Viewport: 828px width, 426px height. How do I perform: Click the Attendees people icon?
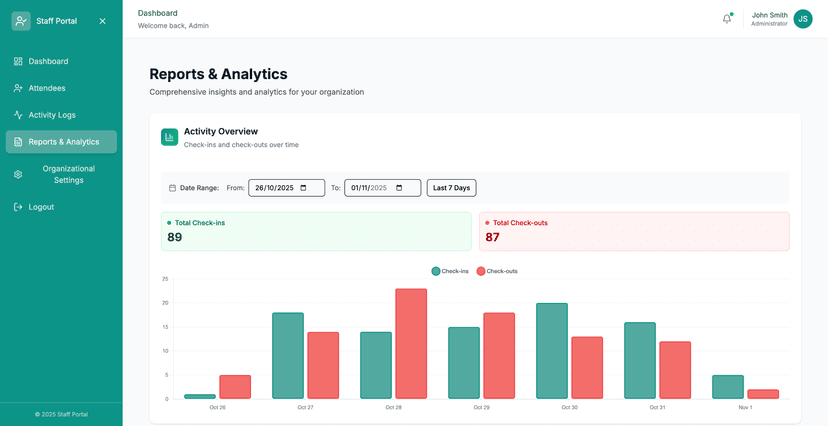click(18, 88)
